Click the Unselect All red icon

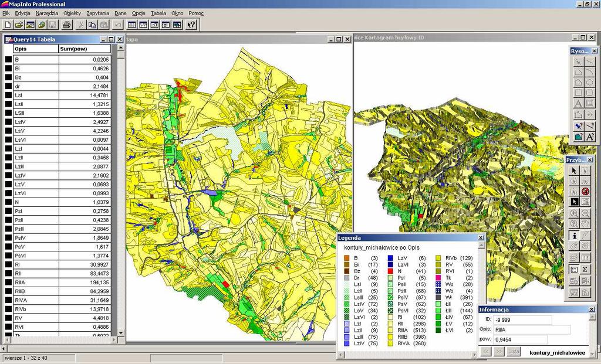[x=585, y=191]
